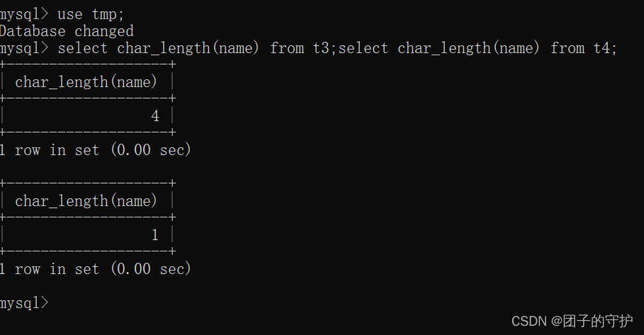Click the result value 1 in second table

[x=155, y=235]
